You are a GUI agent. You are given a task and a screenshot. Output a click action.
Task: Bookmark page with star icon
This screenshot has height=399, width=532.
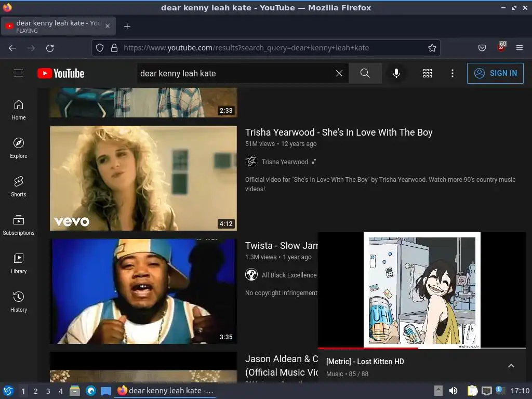point(432,48)
